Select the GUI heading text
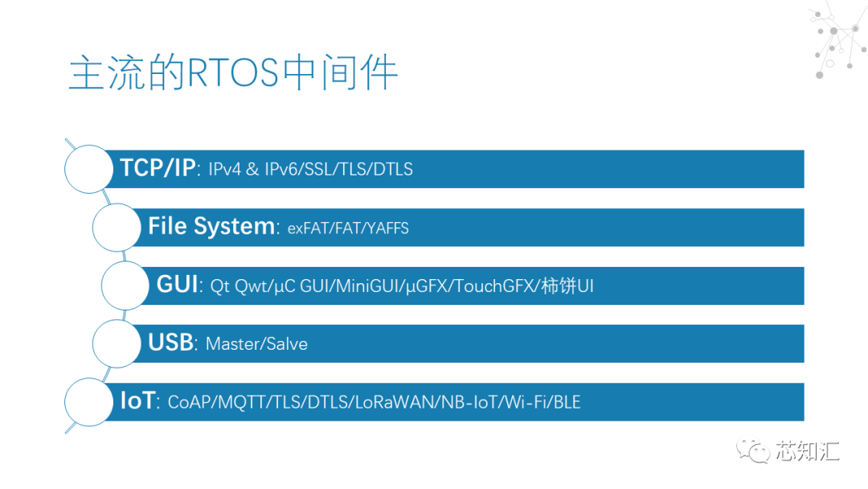 (177, 284)
